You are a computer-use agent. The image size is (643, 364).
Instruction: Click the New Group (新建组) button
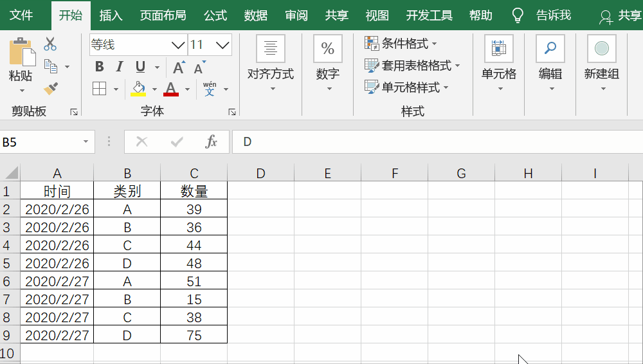602,64
